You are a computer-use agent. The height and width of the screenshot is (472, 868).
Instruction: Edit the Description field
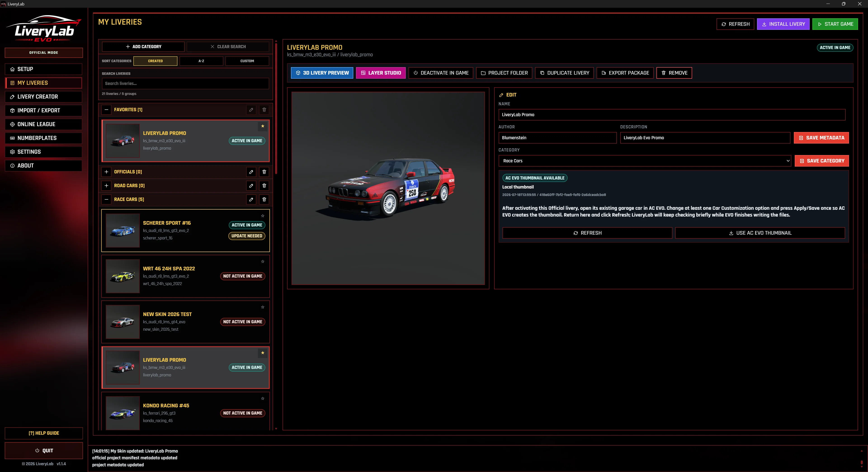[705, 138]
